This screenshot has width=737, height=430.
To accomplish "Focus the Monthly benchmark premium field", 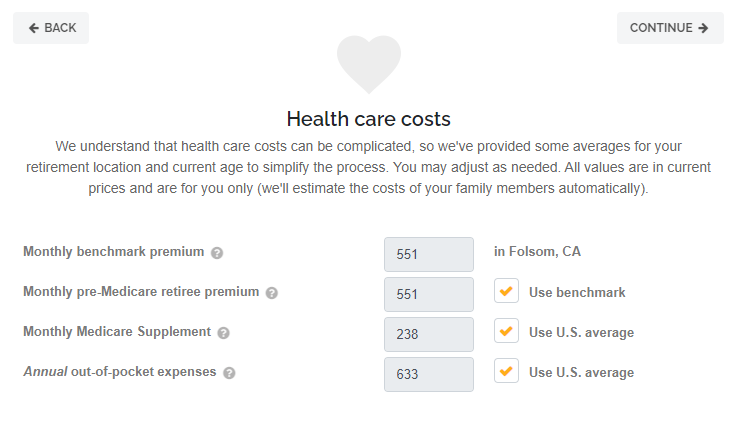I will (428, 254).
